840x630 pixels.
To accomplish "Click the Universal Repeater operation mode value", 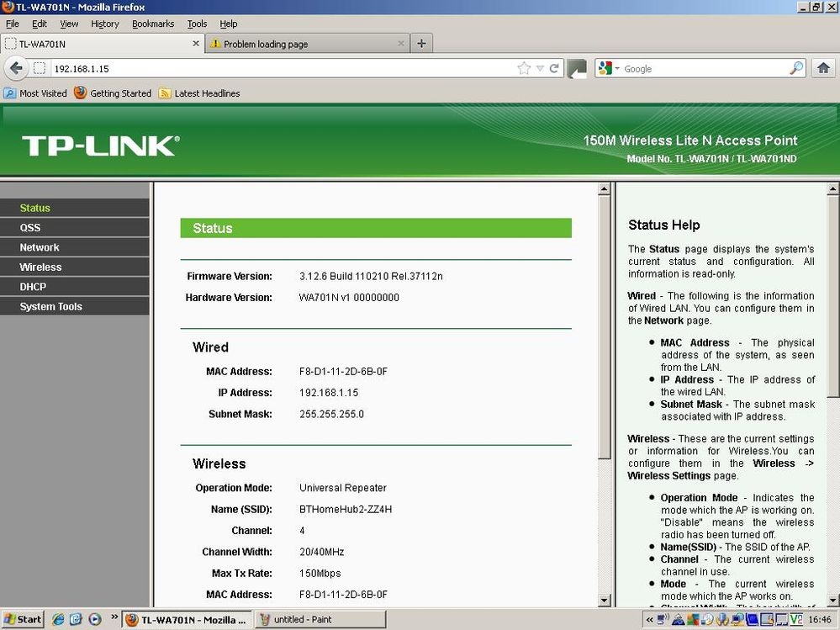I will pyautogui.click(x=343, y=488).
